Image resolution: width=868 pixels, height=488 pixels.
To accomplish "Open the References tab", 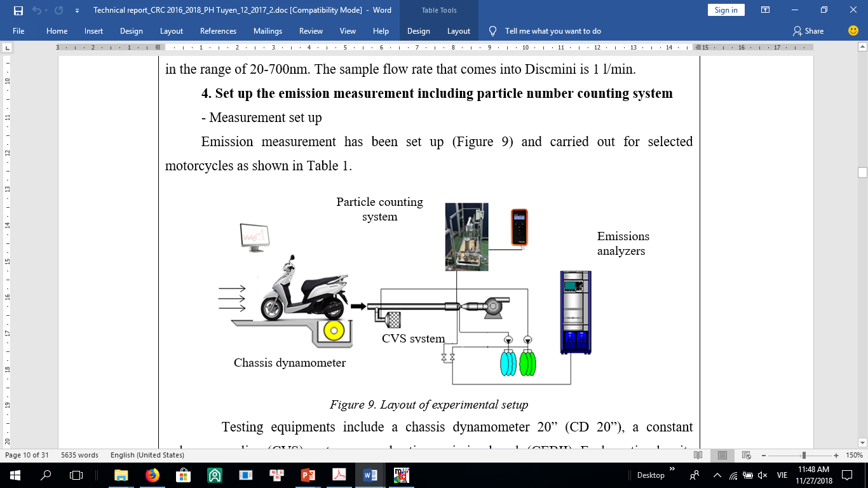I will tap(218, 31).
